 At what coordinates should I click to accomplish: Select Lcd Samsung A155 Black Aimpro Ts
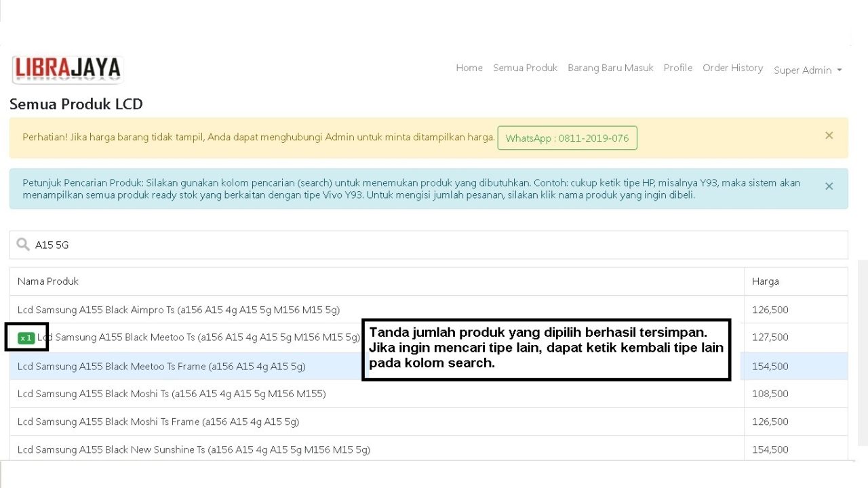[178, 310]
